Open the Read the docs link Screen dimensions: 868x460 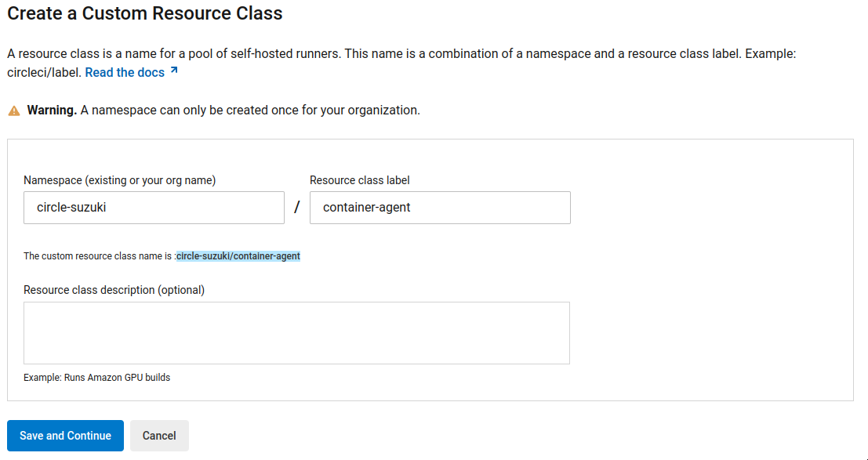(x=125, y=73)
